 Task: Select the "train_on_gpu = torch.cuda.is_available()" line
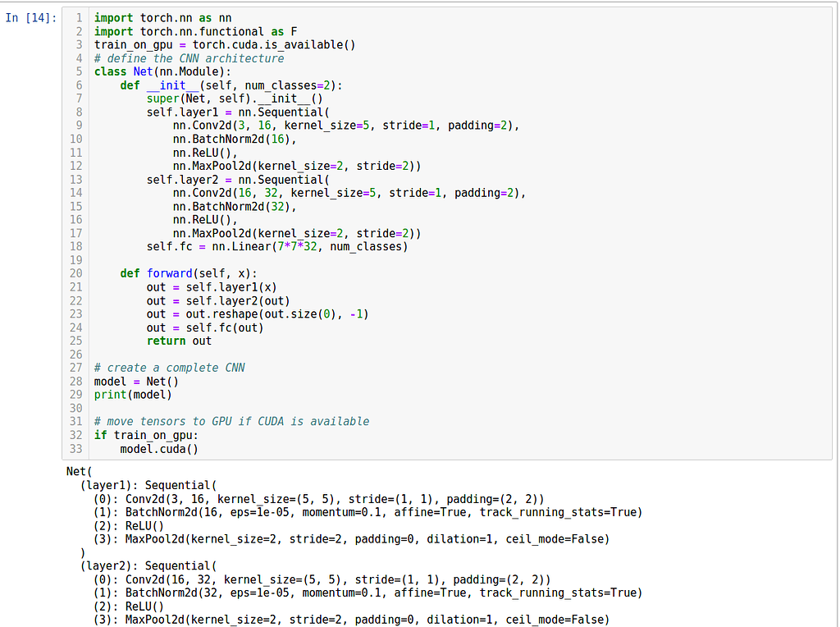(x=225, y=45)
